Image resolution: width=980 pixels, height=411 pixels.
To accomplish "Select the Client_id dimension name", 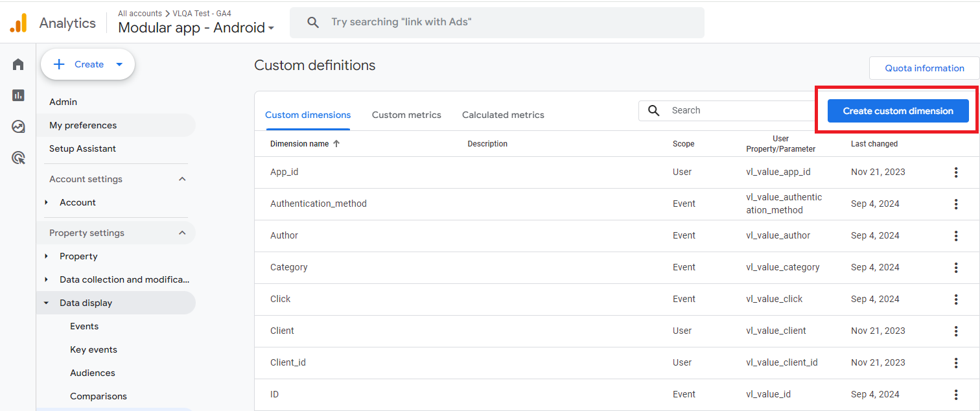I will [x=288, y=362].
